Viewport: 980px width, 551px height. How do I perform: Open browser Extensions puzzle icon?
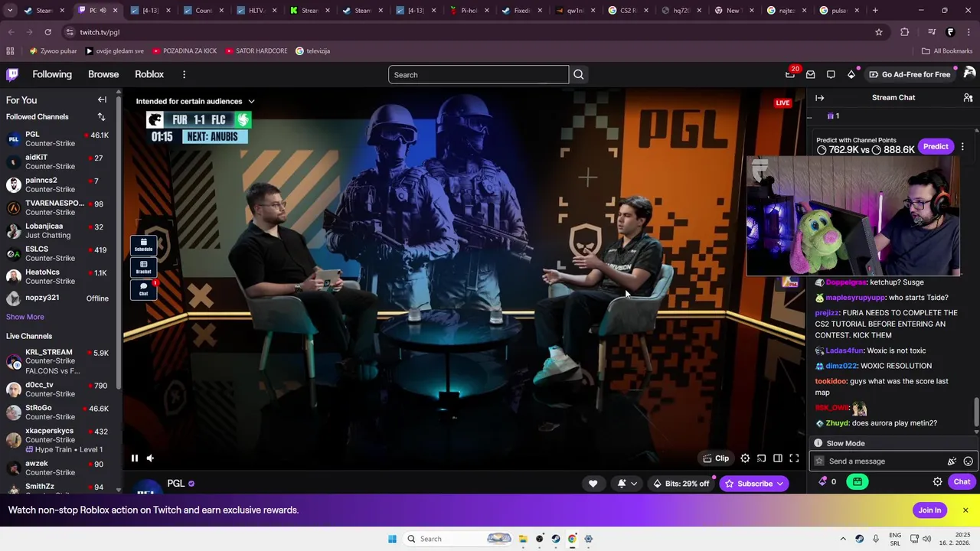click(x=905, y=32)
